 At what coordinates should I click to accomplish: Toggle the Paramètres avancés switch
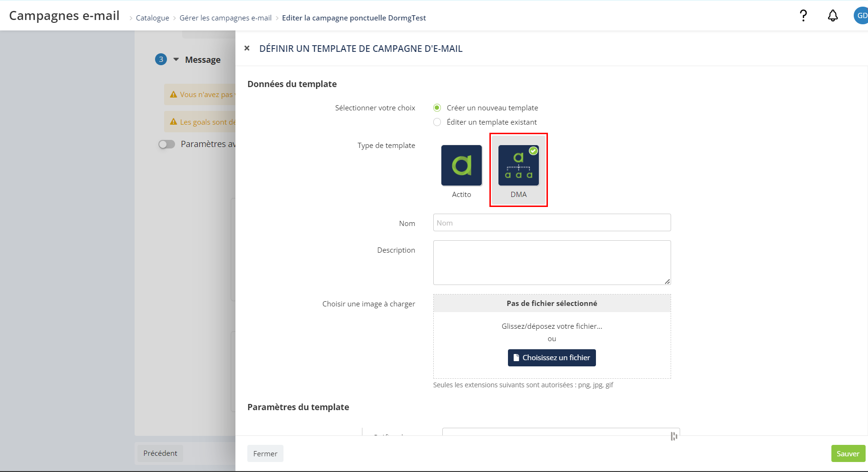click(166, 144)
